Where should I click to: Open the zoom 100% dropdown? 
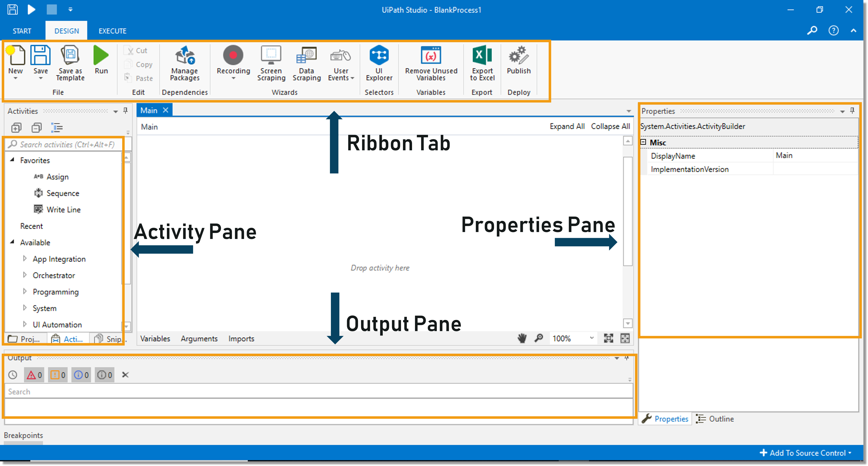coord(592,338)
